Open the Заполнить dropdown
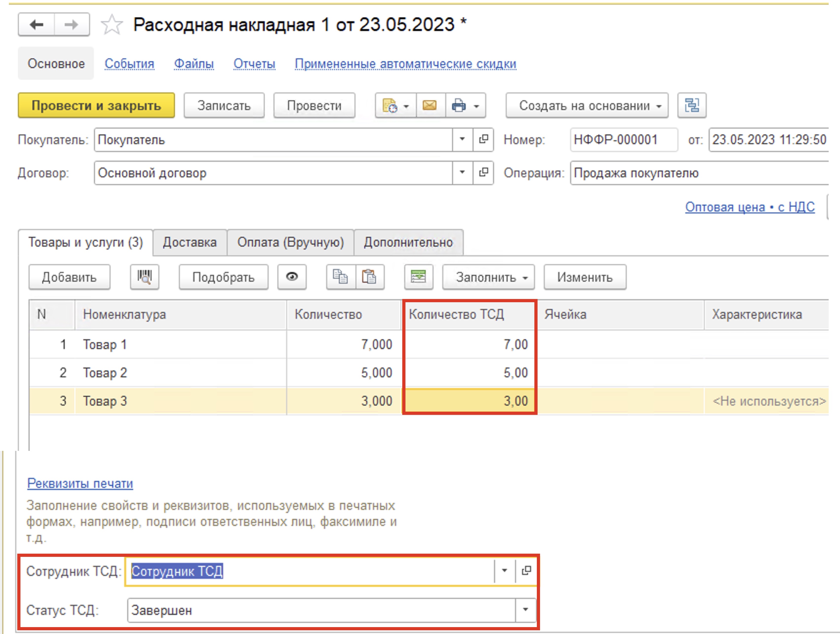This screenshot has height=634, width=840. click(488, 277)
